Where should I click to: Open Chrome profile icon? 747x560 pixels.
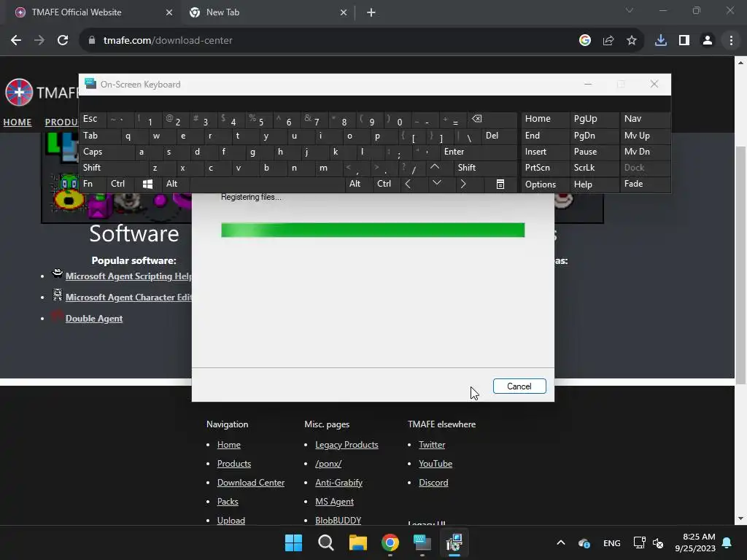click(x=708, y=41)
